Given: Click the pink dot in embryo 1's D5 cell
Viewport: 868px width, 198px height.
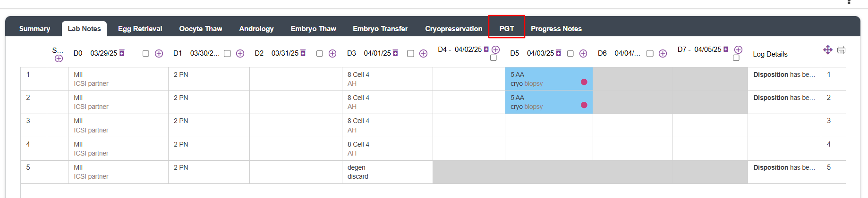Looking at the screenshot, I should 584,82.
